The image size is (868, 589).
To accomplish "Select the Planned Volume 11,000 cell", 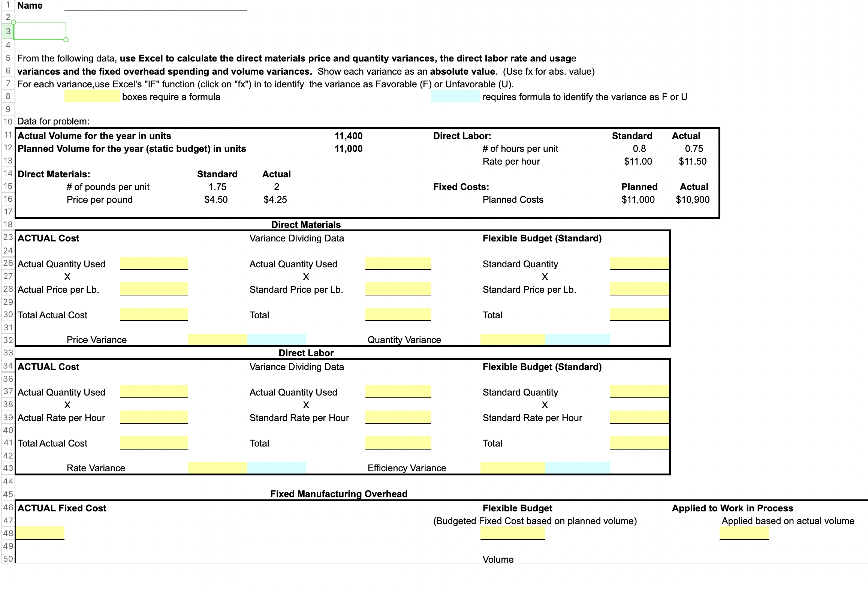I will pyautogui.click(x=348, y=148).
